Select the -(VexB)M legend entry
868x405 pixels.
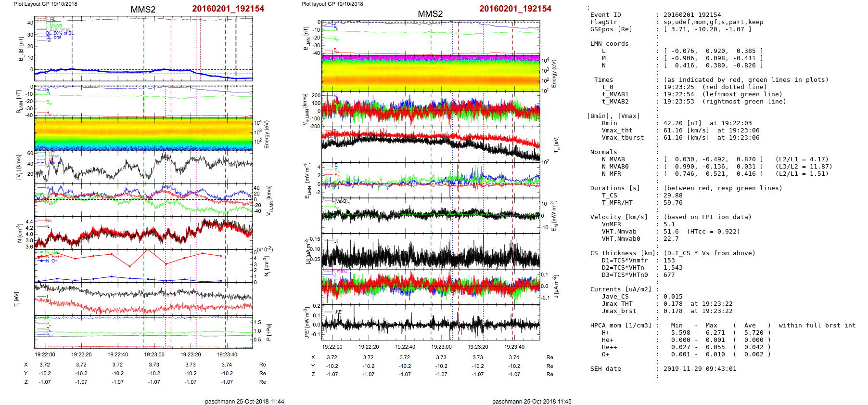342,201
